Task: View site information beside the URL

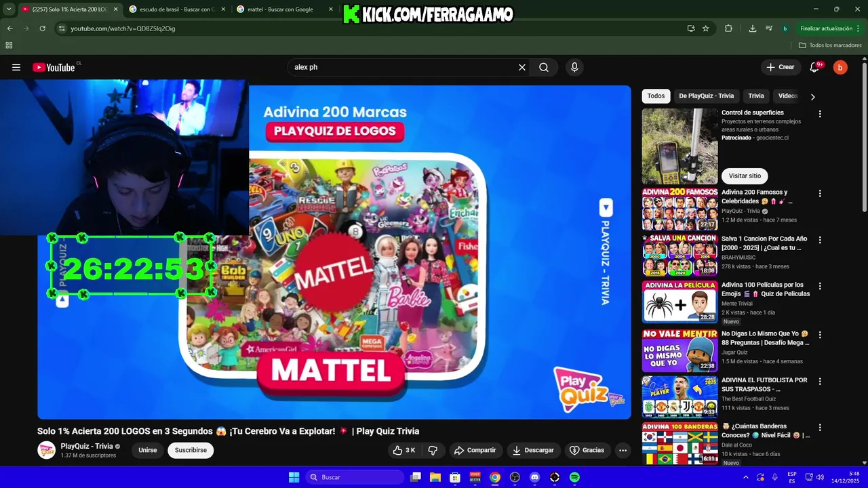Action: click(x=62, y=28)
